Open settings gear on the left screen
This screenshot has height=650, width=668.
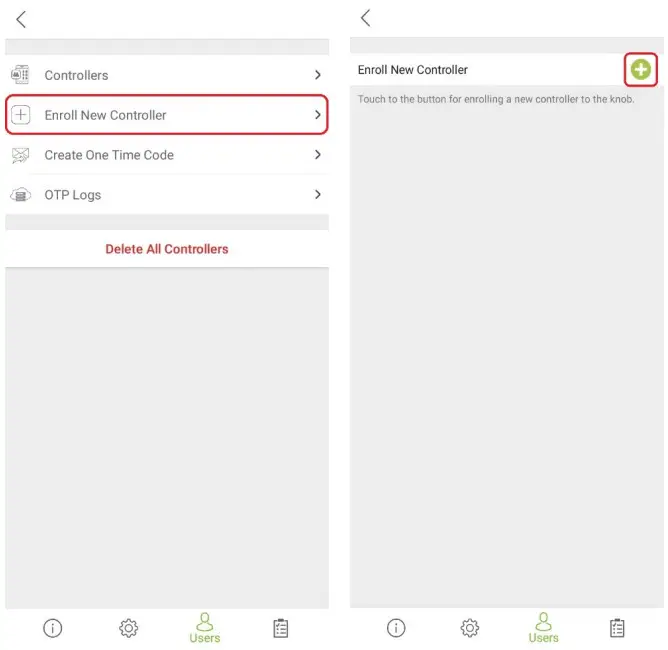(128, 628)
